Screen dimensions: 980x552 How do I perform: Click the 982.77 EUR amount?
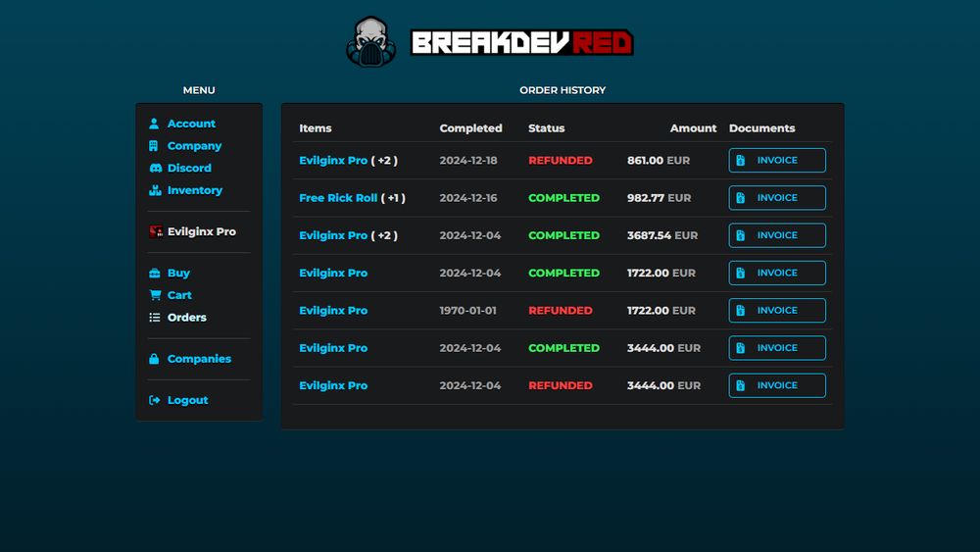point(659,197)
